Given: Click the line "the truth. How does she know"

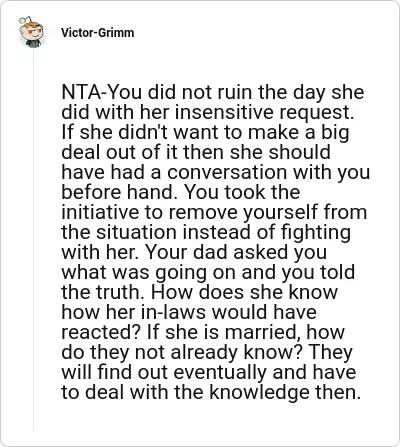Looking at the screenshot, I should coord(200,293).
